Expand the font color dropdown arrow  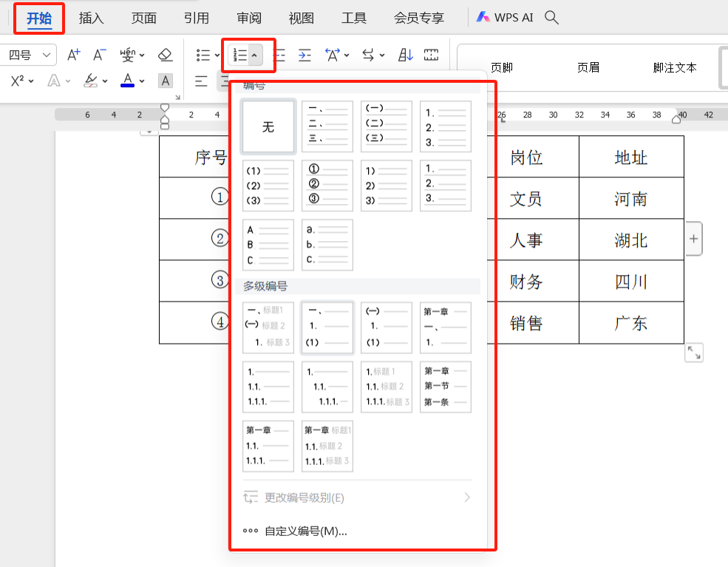(142, 81)
